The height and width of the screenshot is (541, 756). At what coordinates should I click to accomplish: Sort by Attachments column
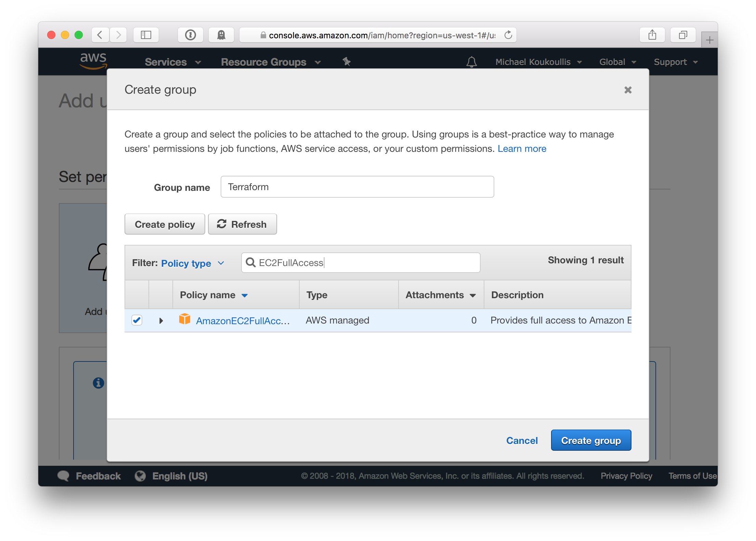coord(441,295)
